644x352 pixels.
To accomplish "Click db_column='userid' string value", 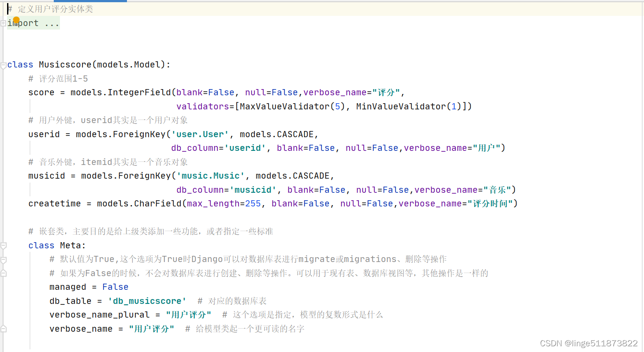I will pos(245,148).
